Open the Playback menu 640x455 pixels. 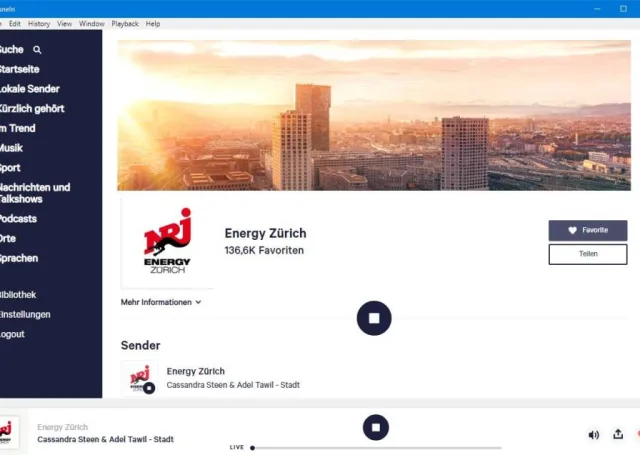[125, 24]
